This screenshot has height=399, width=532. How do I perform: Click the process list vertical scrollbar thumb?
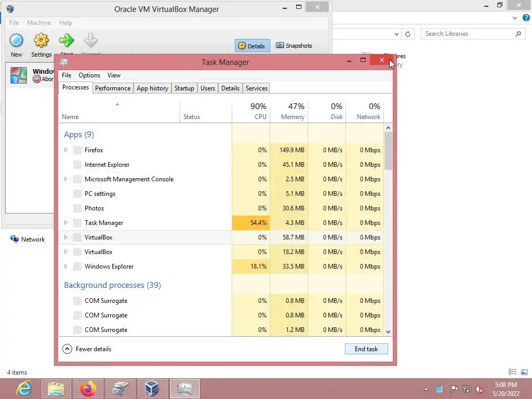coord(388,151)
